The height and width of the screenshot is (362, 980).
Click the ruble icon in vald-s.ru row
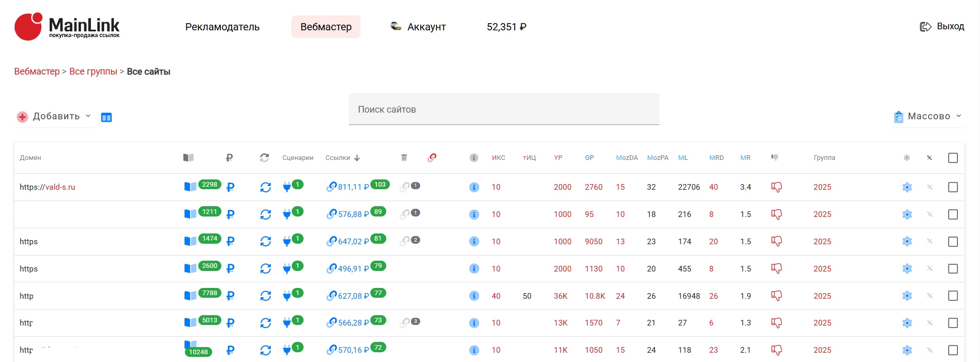click(x=230, y=188)
